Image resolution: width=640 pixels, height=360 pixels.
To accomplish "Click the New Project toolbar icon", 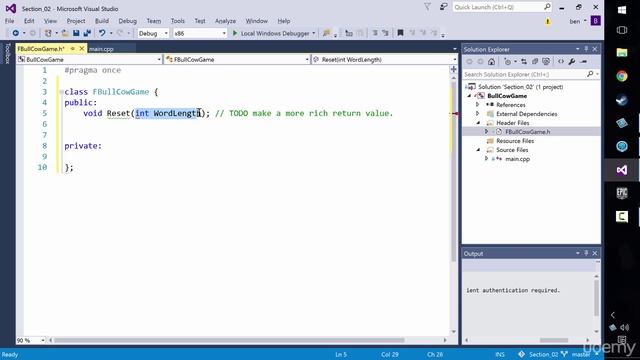I will click(48, 33).
